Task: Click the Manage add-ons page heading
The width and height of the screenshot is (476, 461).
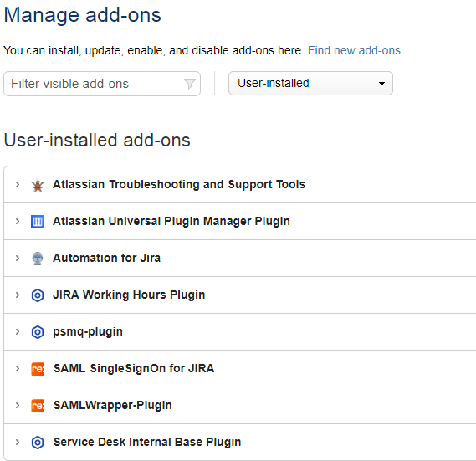Action: click(x=82, y=15)
